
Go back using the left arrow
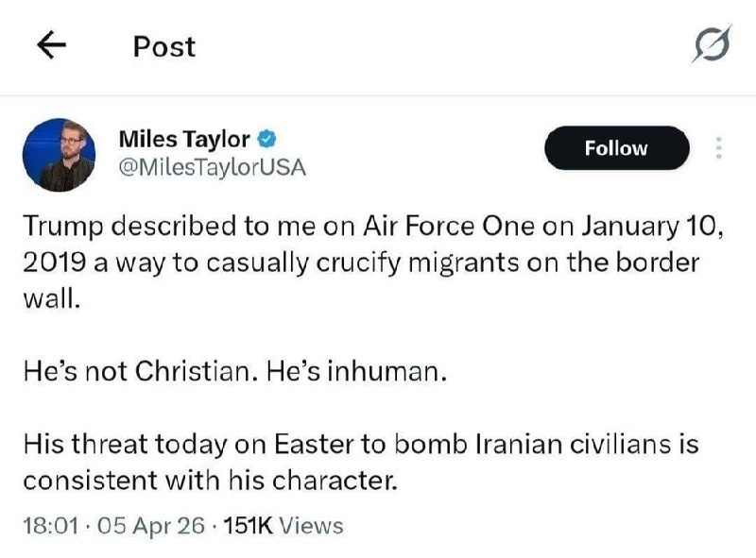[x=51, y=46]
